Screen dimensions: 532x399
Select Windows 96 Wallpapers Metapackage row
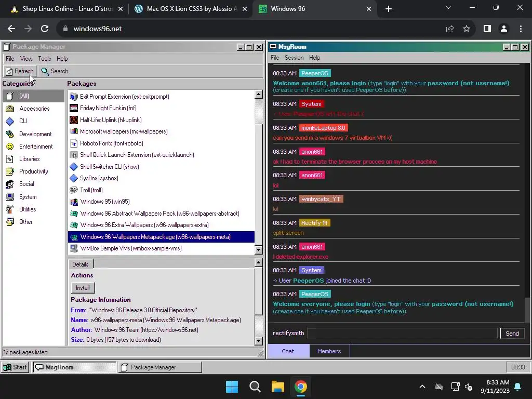tap(161, 237)
